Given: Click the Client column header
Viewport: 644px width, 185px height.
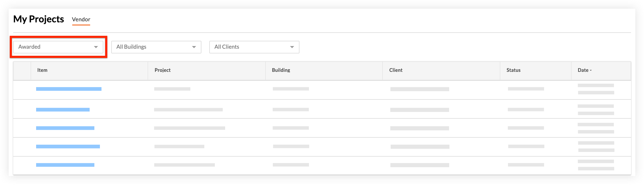Looking at the screenshot, I should pos(396,70).
